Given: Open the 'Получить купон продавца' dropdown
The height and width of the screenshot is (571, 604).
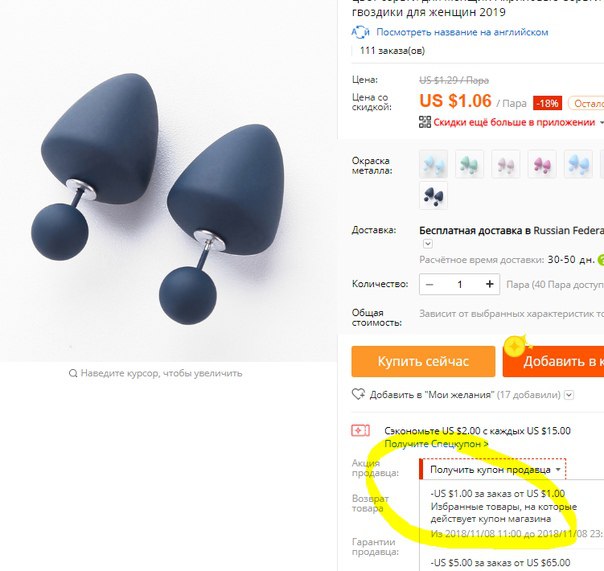Looking at the screenshot, I should pos(493,470).
